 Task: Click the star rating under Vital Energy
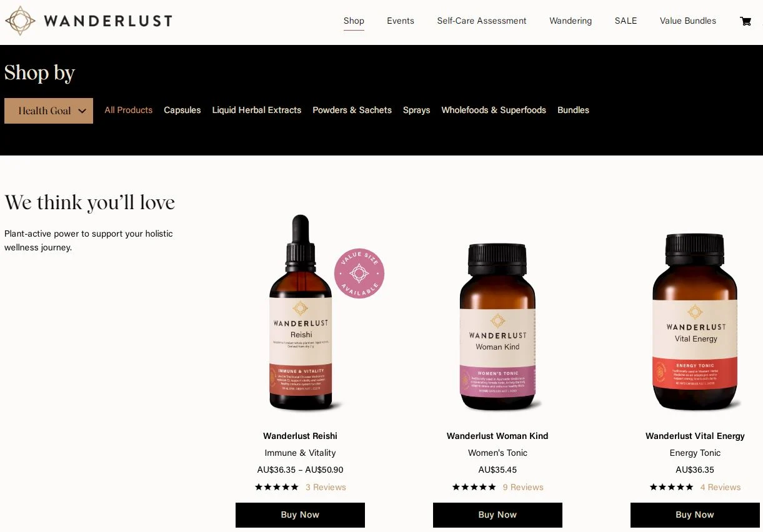pyautogui.click(x=672, y=487)
